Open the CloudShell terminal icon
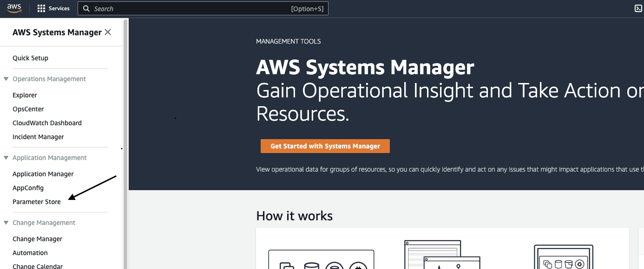 coord(638,8)
